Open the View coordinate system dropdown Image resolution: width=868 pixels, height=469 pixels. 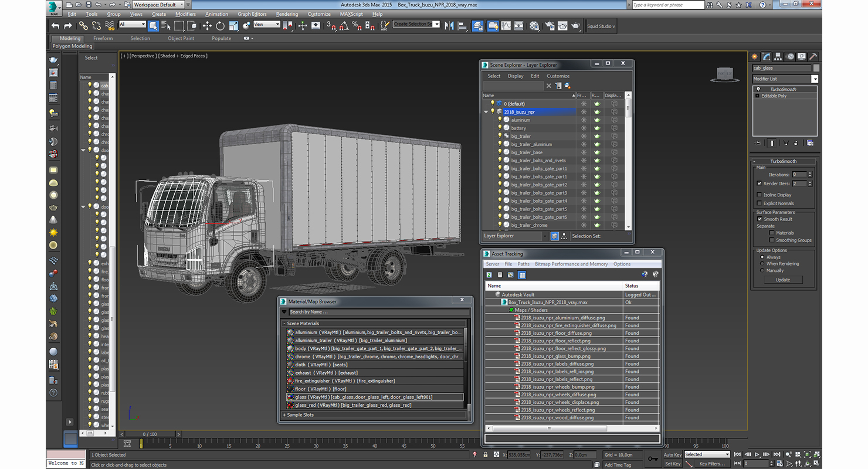tap(266, 24)
